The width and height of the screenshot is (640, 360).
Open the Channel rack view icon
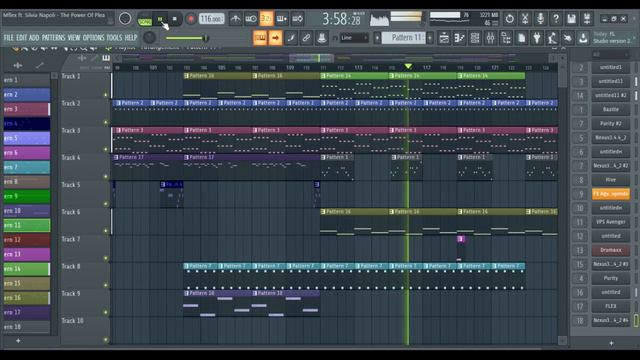[x=475, y=38]
